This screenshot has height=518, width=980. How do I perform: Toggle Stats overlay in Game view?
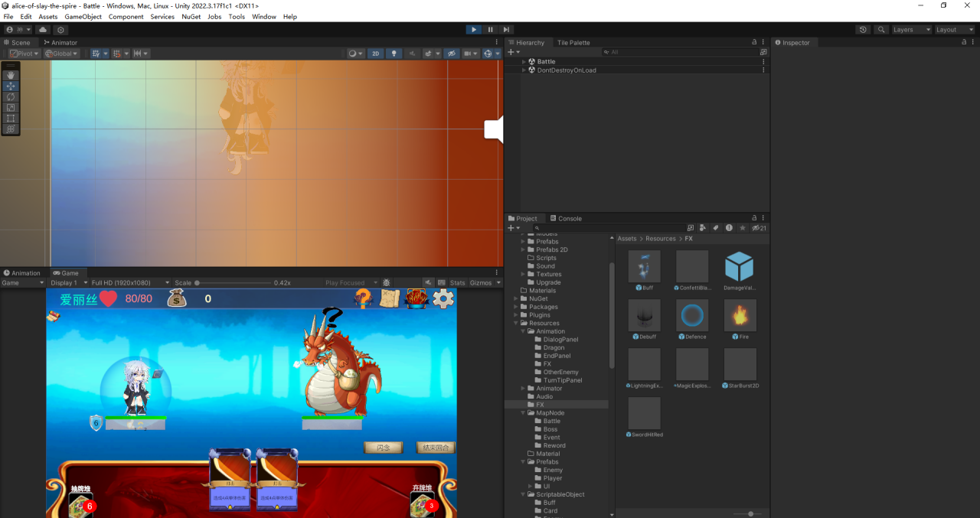click(457, 283)
